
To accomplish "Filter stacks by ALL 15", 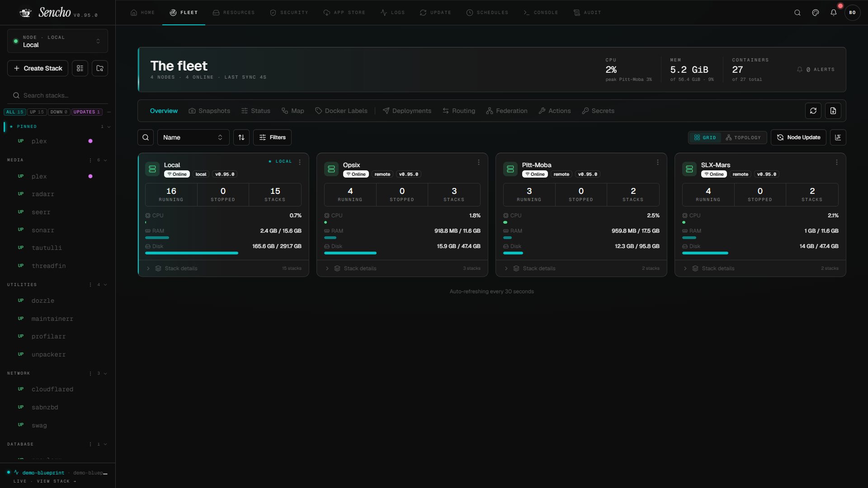I will click(15, 112).
